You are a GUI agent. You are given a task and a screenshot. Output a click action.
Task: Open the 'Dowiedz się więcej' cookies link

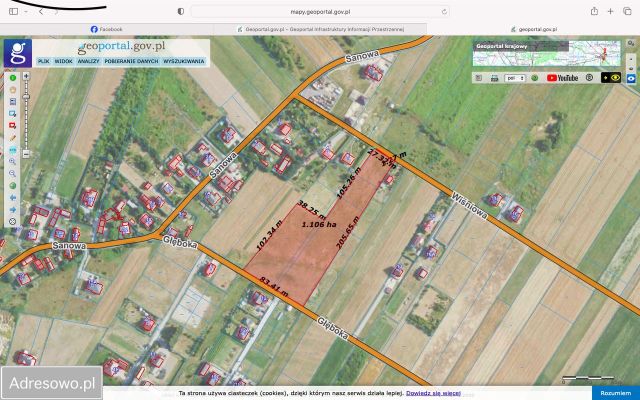pos(433,393)
